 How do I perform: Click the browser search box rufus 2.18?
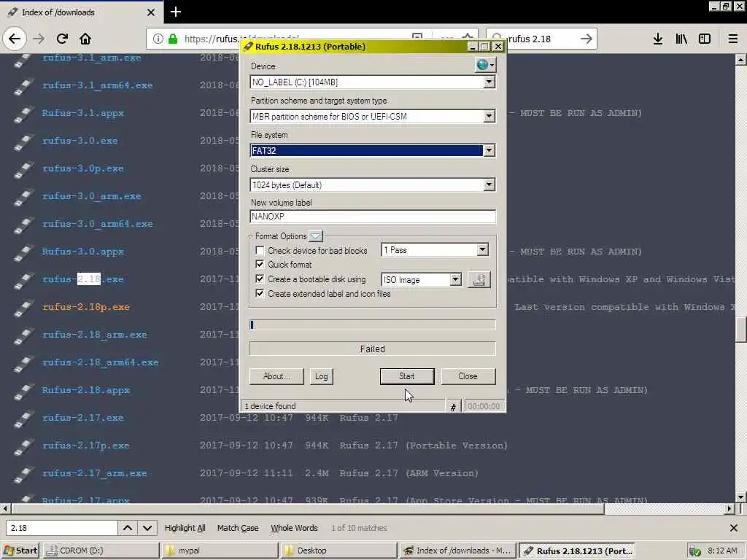click(541, 39)
